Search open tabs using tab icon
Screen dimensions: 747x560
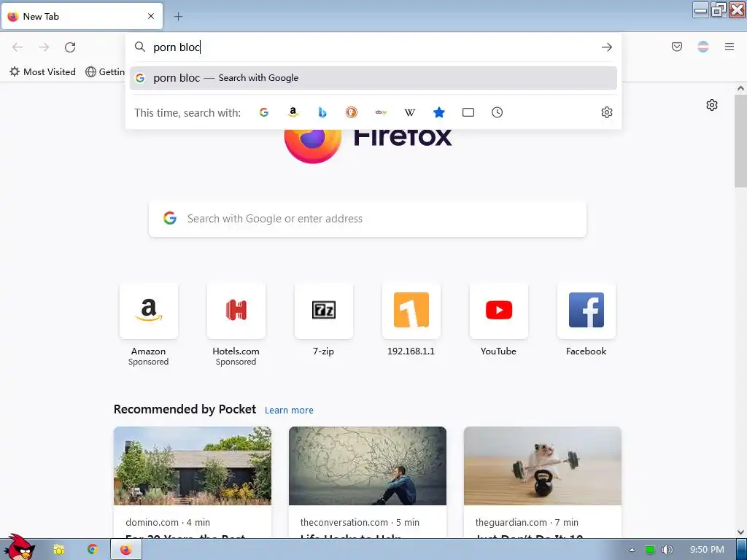[468, 112]
